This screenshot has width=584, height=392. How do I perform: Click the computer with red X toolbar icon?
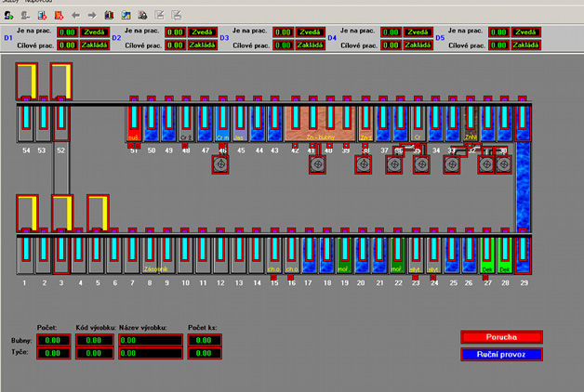point(42,15)
